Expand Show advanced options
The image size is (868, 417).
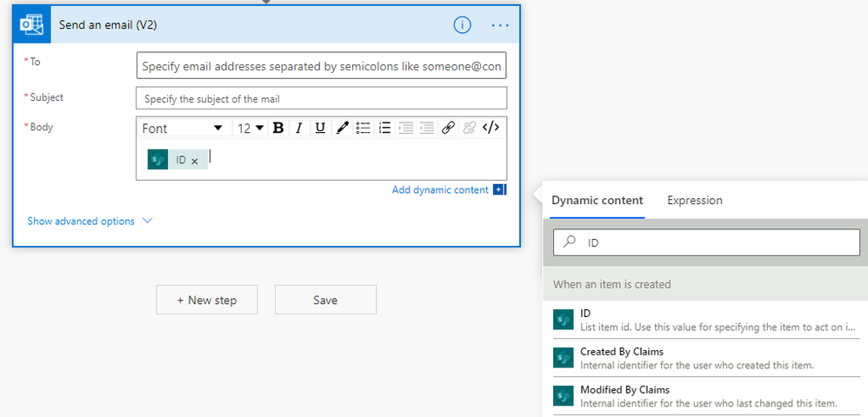coord(90,221)
